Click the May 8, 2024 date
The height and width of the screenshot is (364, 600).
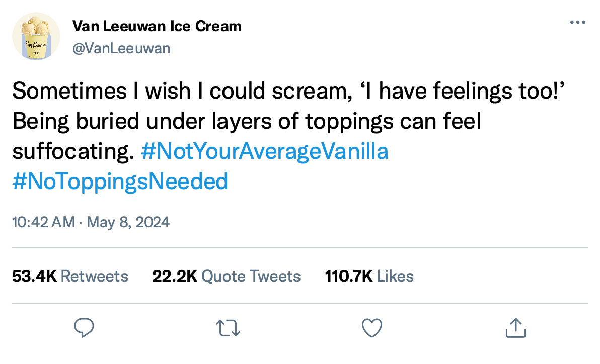(128, 222)
